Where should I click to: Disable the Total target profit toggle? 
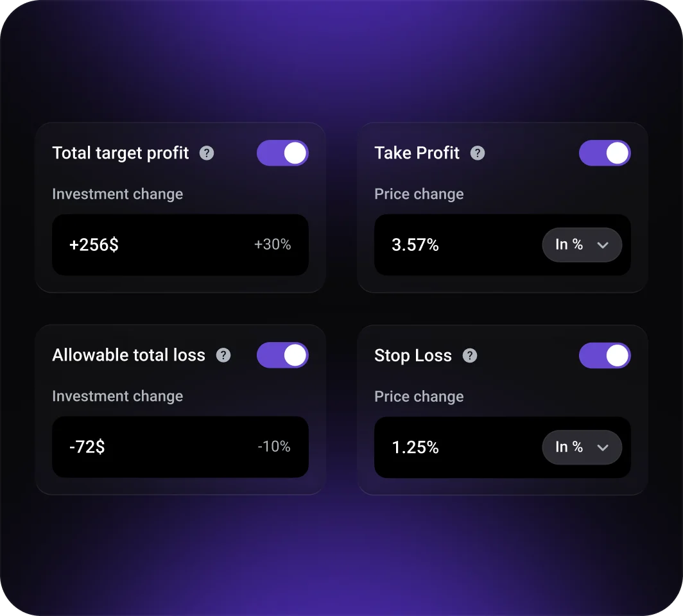coord(282,153)
